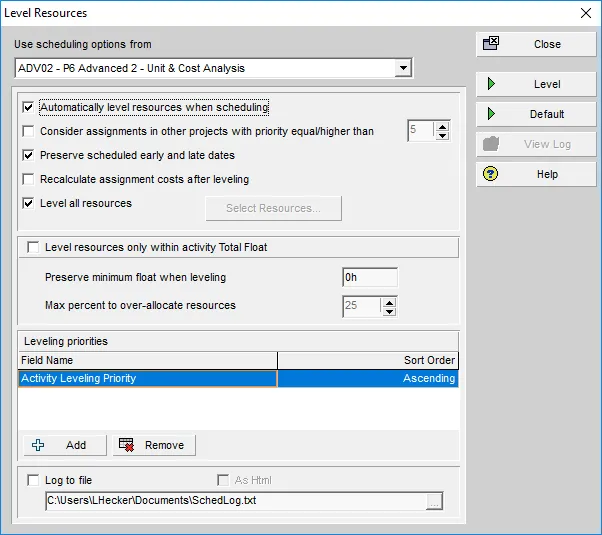Disable automatically level resources when scheduling

[x=29, y=107]
